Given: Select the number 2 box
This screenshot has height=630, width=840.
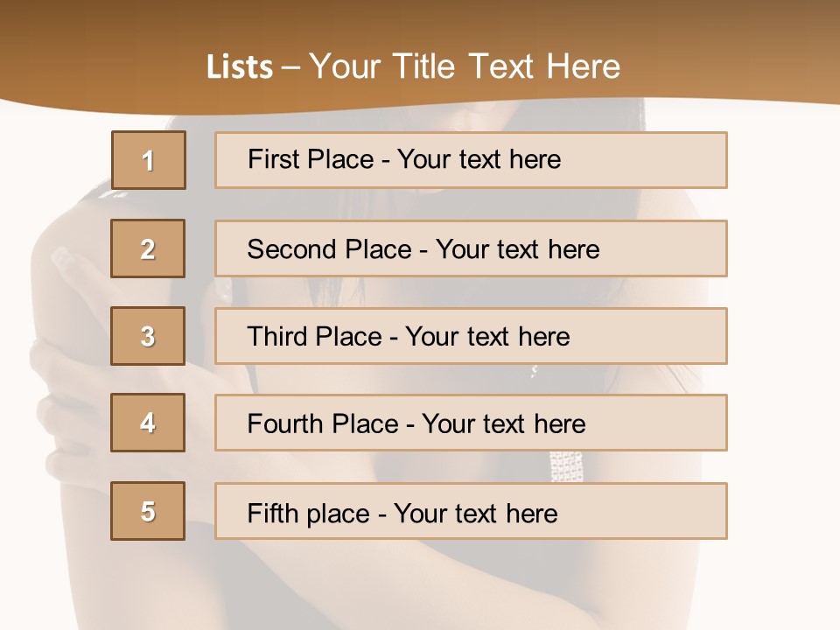Looking at the screenshot, I should 148,248.
